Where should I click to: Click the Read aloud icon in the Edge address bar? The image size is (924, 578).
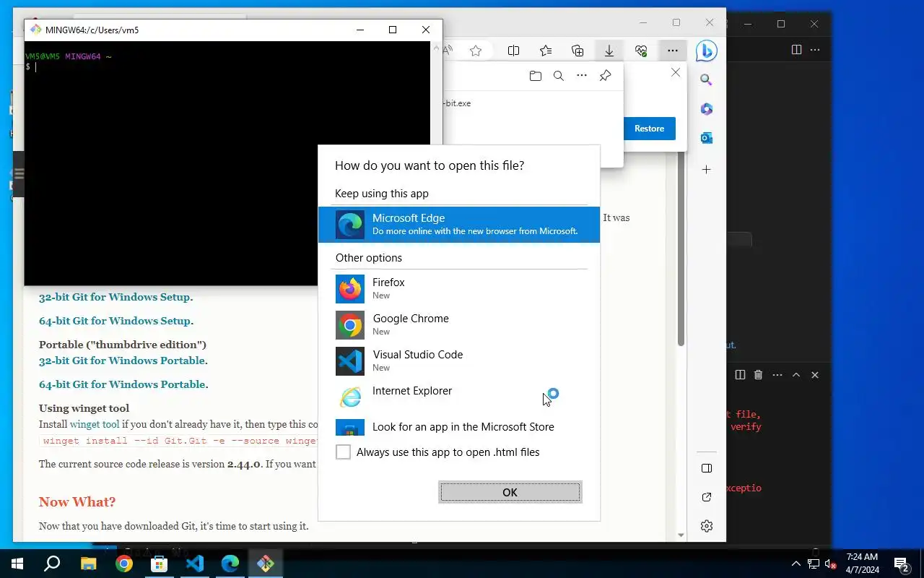pos(448,51)
